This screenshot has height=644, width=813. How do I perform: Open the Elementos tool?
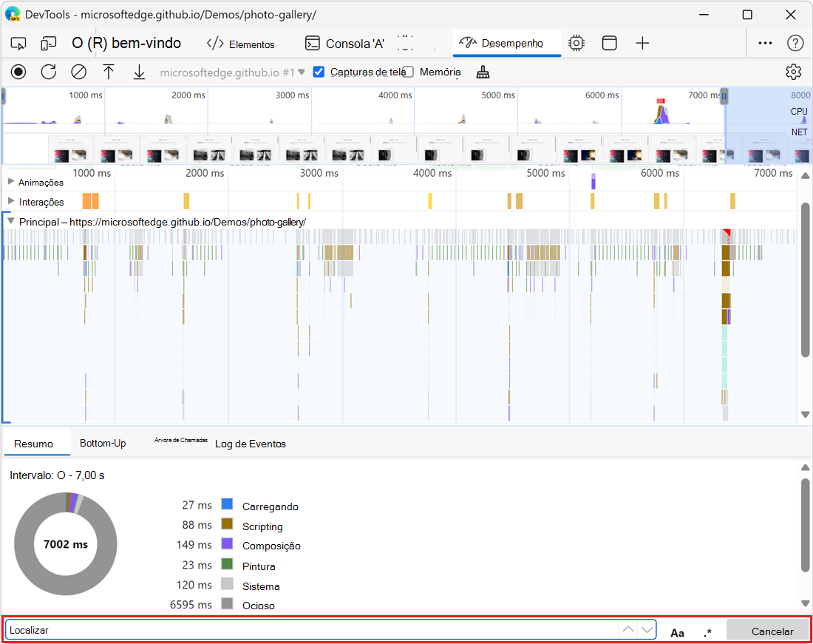241,44
